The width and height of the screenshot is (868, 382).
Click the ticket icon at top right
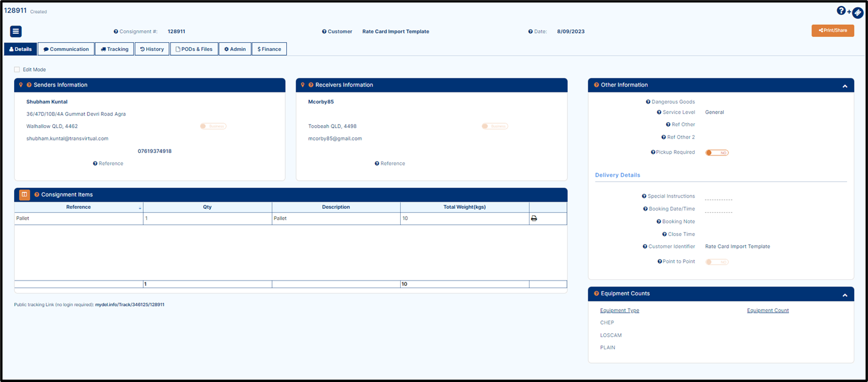pos(857,12)
